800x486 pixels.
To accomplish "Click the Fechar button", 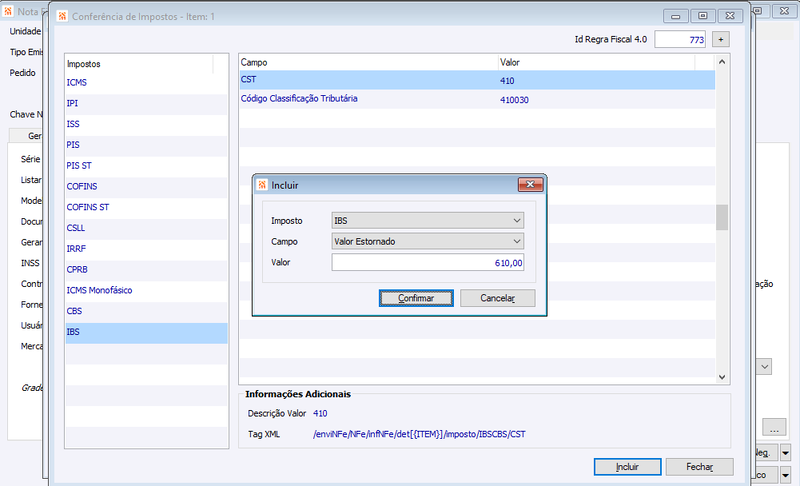I will (x=699, y=467).
